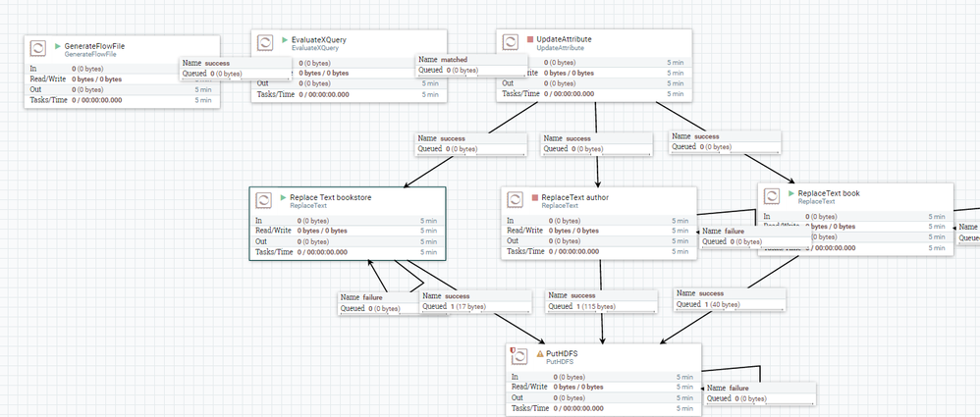This screenshot has width=980, height=417.
Task: Select success connection queued 1 (40 bytes)
Action: [730, 298]
